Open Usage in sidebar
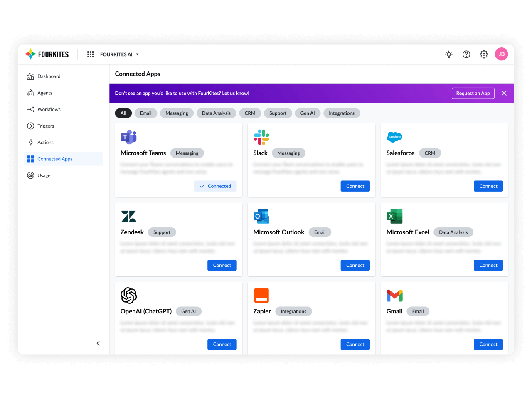532x399 pixels. tap(64, 175)
